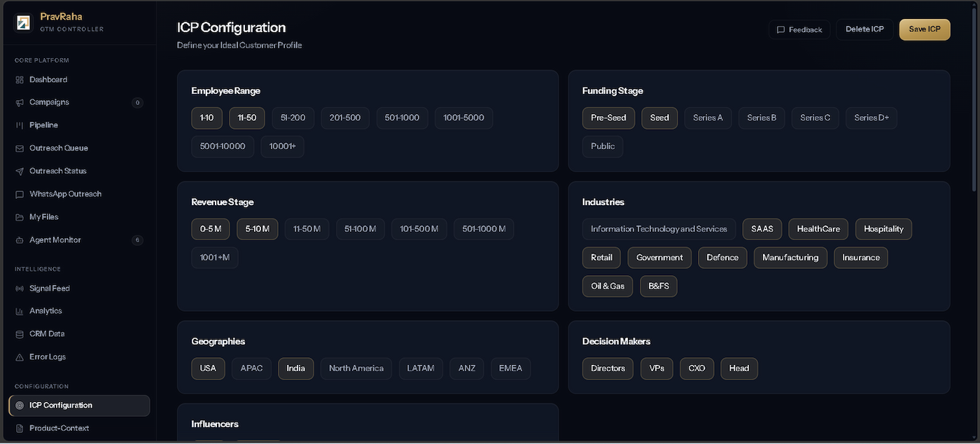Click the Delete ICP button

pyautogui.click(x=864, y=29)
